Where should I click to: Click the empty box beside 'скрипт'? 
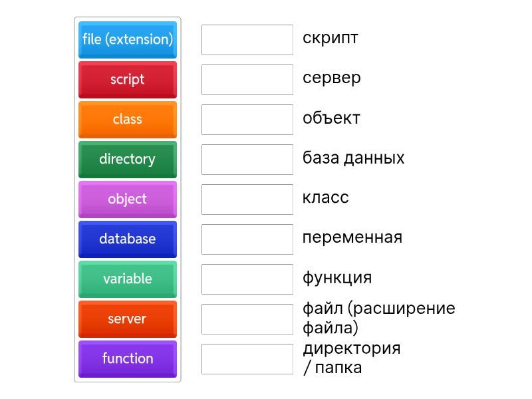point(247,40)
